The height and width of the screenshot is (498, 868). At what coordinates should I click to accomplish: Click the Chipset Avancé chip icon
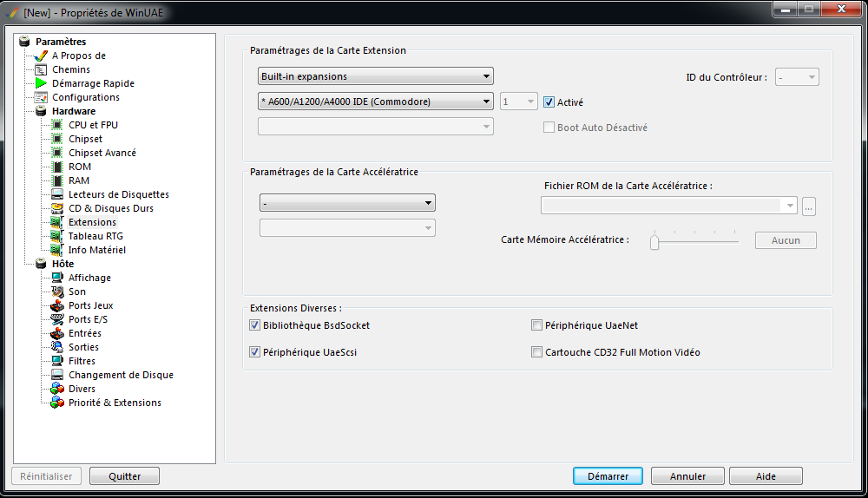pos(57,153)
